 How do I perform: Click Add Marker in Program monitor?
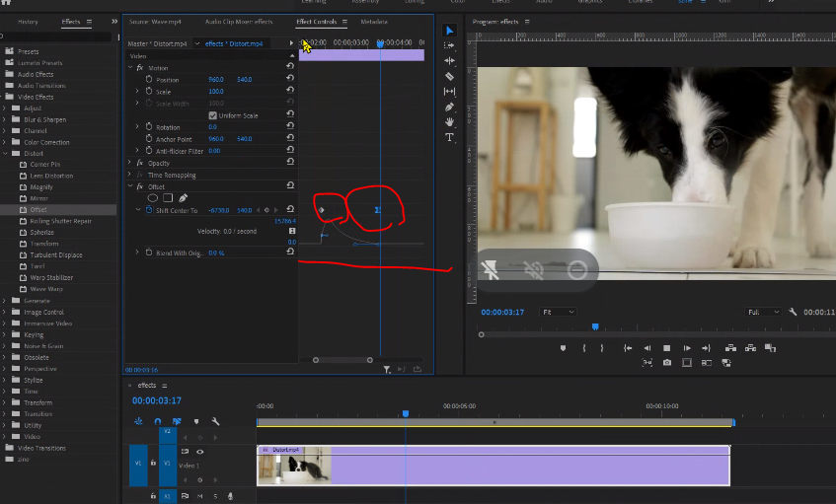pyautogui.click(x=563, y=348)
